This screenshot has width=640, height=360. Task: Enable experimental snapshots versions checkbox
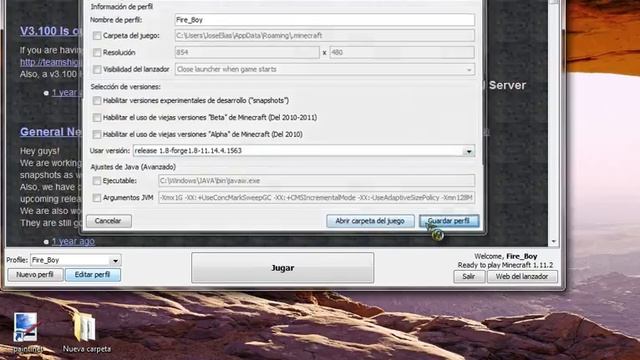point(97,100)
